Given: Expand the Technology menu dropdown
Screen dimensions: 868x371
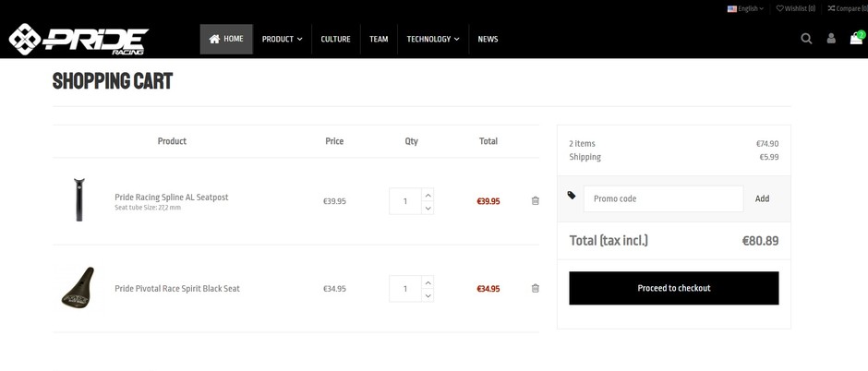Looking at the screenshot, I should [x=432, y=39].
